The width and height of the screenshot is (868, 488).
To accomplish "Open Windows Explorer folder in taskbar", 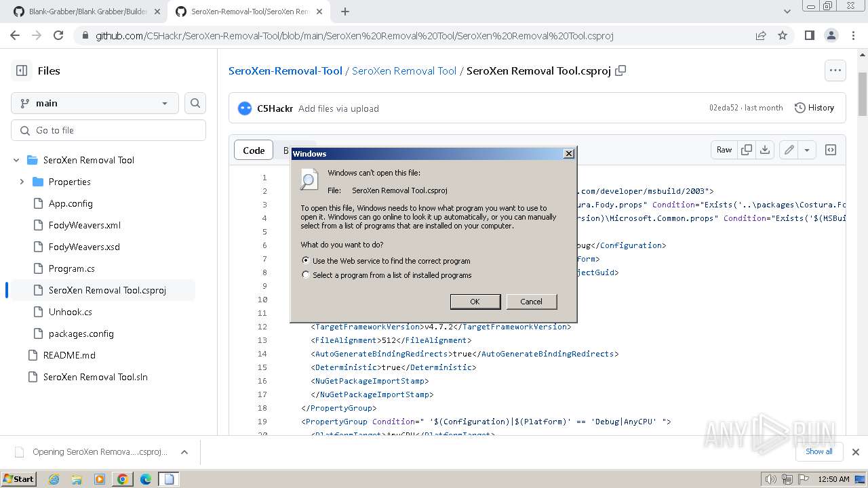I will (77, 479).
